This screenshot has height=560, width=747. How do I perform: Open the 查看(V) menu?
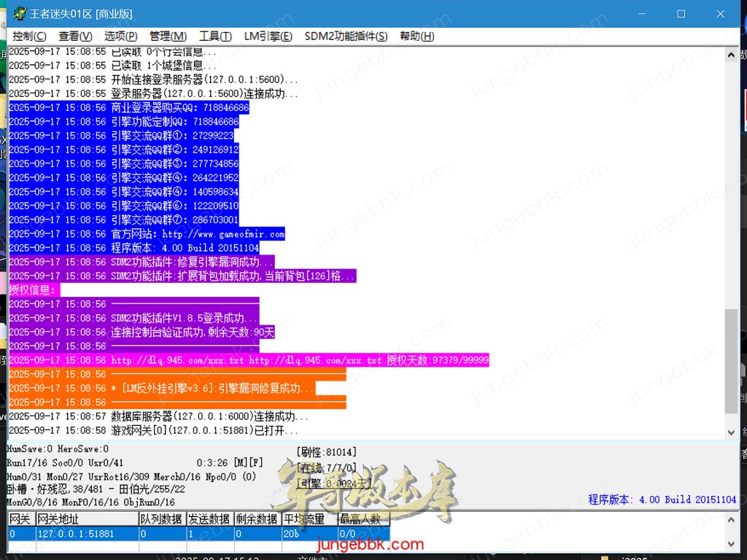[75, 36]
